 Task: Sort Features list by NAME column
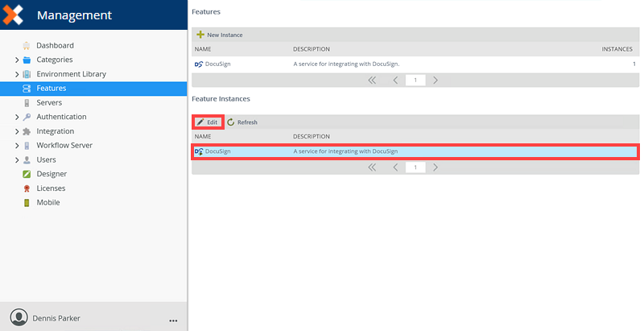click(x=203, y=49)
